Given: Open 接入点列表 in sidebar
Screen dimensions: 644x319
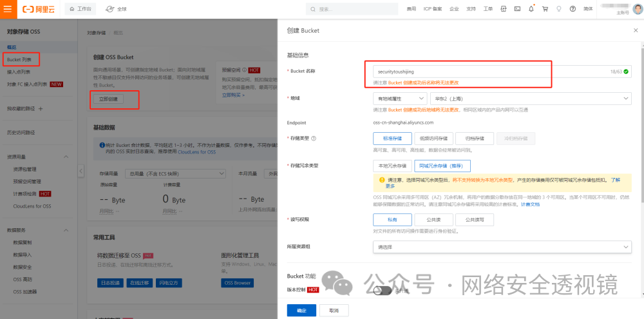Looking at the screenshot, I should [18, 72].
